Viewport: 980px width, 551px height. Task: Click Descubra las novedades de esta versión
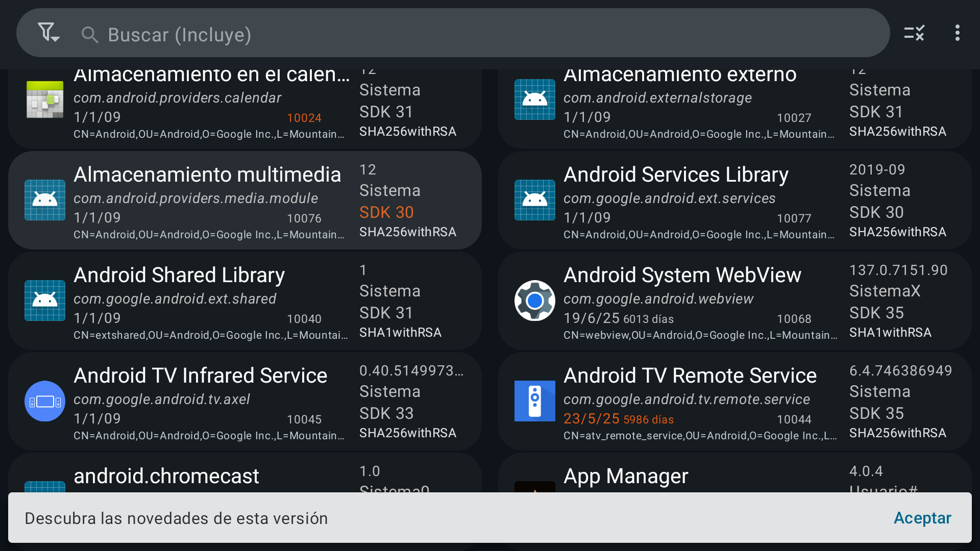(x=176, y=518)
